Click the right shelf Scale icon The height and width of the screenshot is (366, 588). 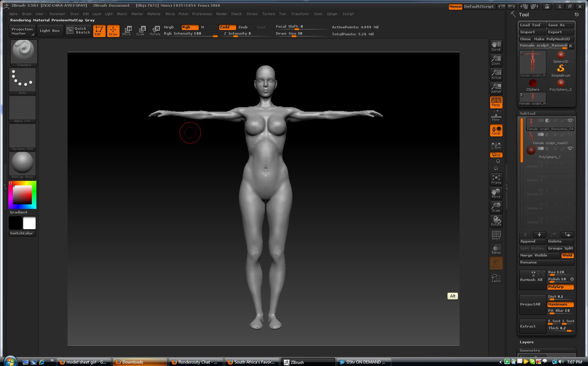coord(496,207)
